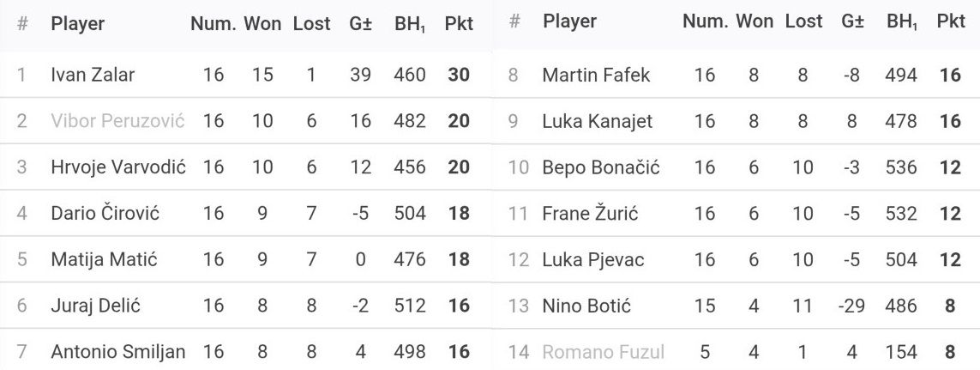Sort by left table Pkt header
Viewport: 980px width, 370px height.
[x=459, y=24]
